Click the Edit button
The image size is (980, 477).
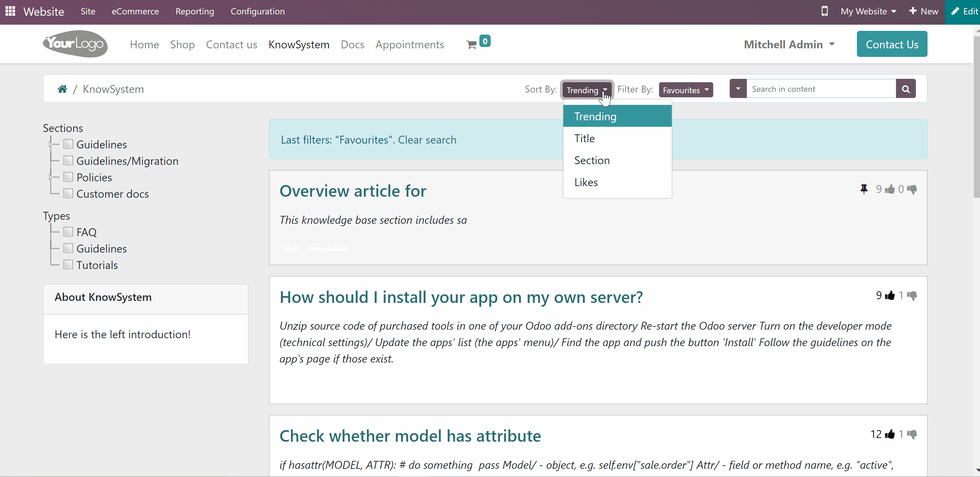pos(964,11)
